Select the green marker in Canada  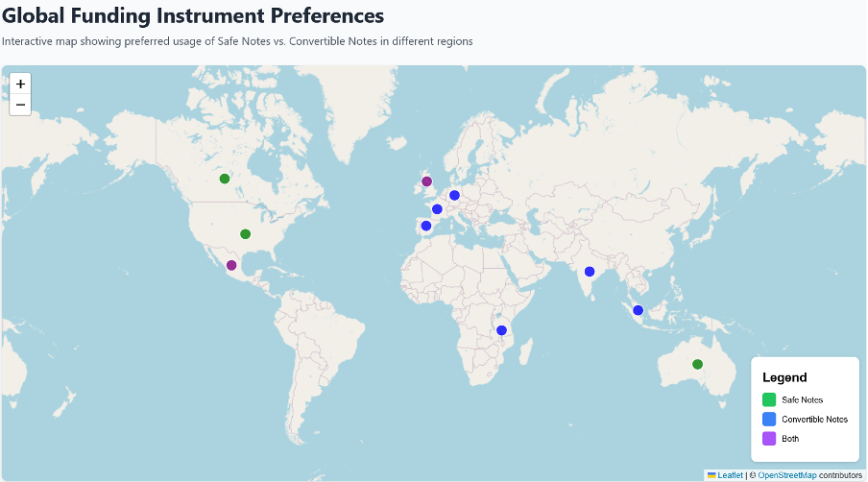[224, 179]
